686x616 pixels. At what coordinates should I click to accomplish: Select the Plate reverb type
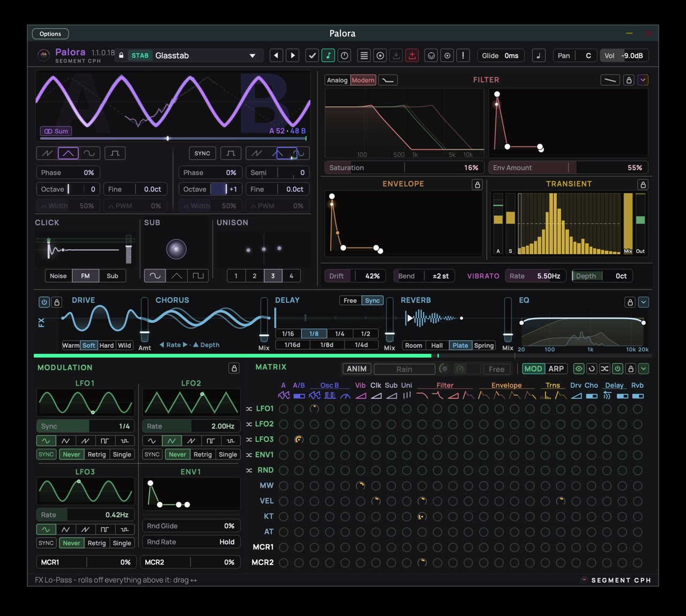pos(460,345)
